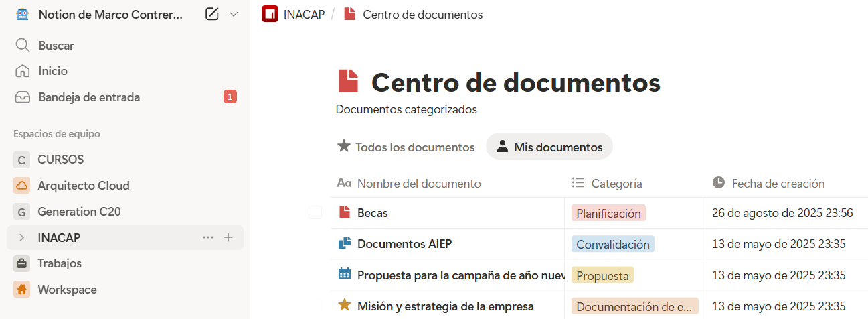Viewport: 868px width, 319px height.
Task: Open INACAP more options ellipsis
Action: tap(208, 237)
